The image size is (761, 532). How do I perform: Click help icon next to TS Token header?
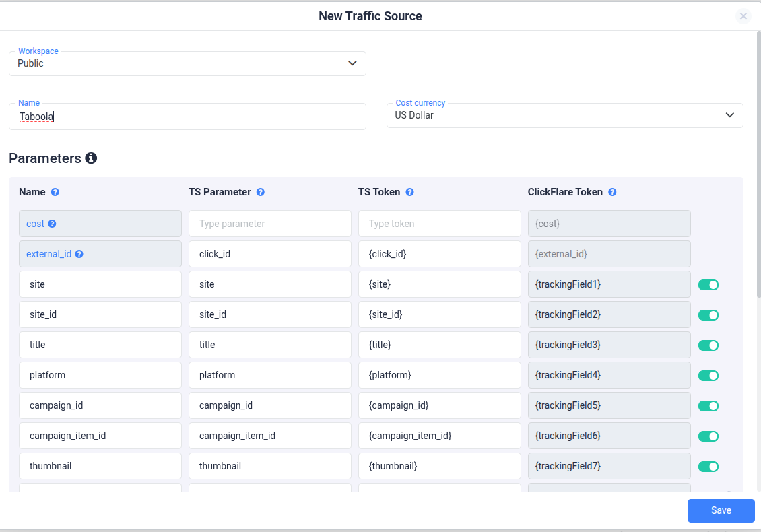pyautogui.click(x=409, y=192)
